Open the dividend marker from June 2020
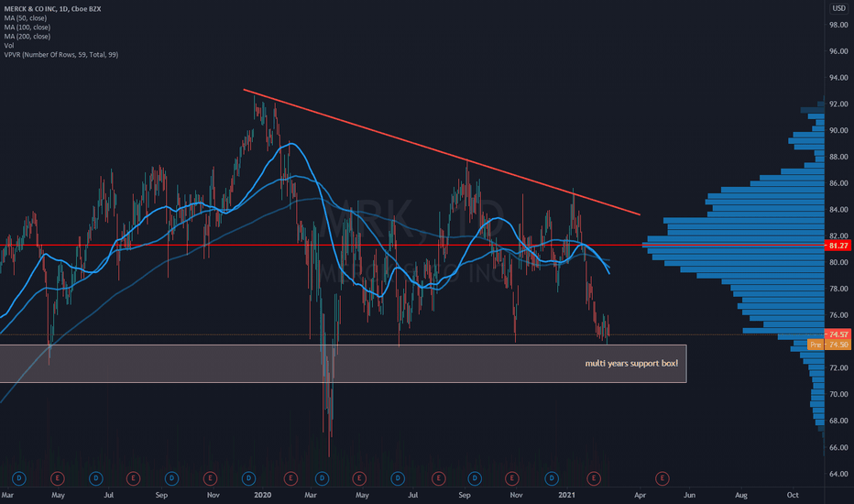The image size is (854, 504). click(398, 478)
